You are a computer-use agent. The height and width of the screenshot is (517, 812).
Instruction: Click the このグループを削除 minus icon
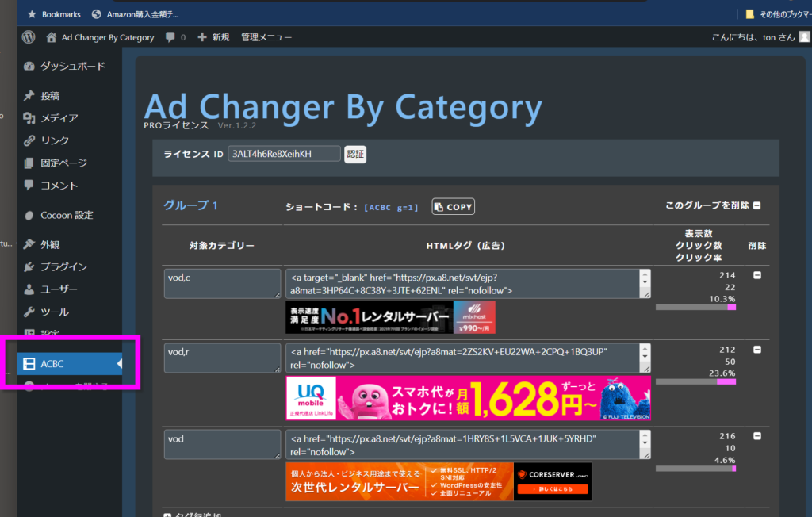[x=756, y=205]
